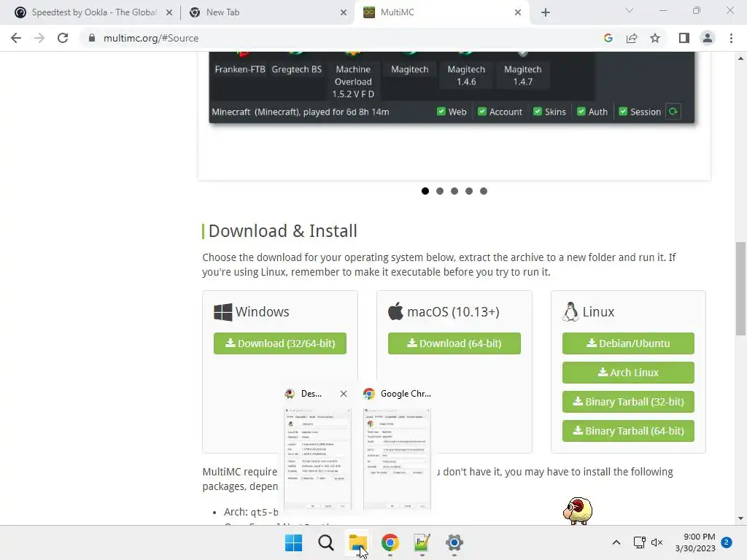The image size is (747, 560).
Task: Toggle the browser side panel
Action: click(x=684, y=38)
